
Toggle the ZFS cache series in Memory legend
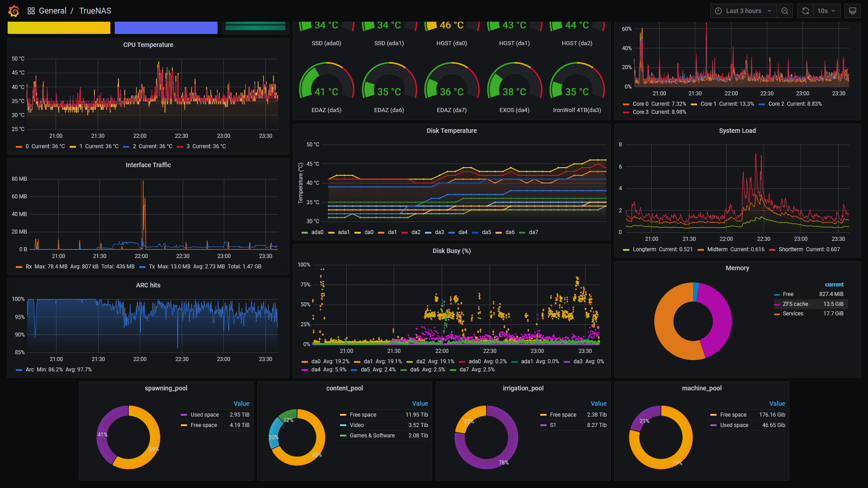[x=795, y=304]
